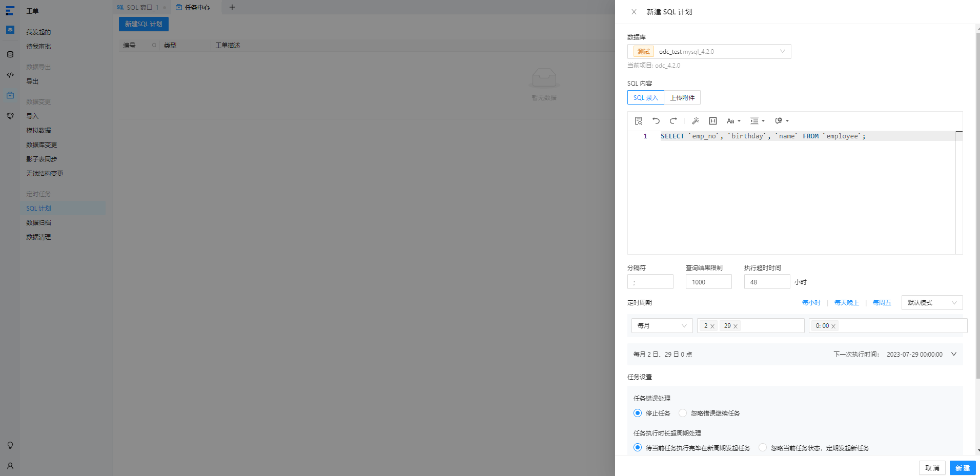The image size is (980, 476).
Task: Click the days multi-select field
Action: tap(751, 325)
